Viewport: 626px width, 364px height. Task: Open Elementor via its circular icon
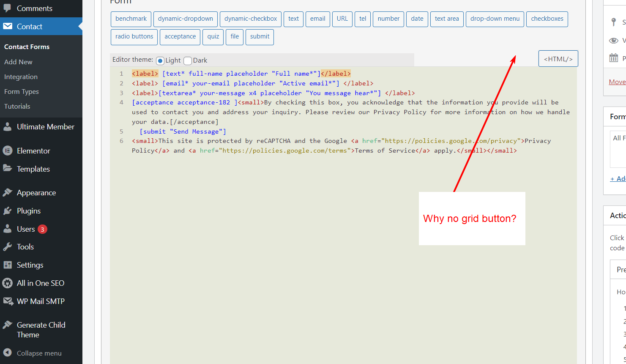(x=8, y=151)
